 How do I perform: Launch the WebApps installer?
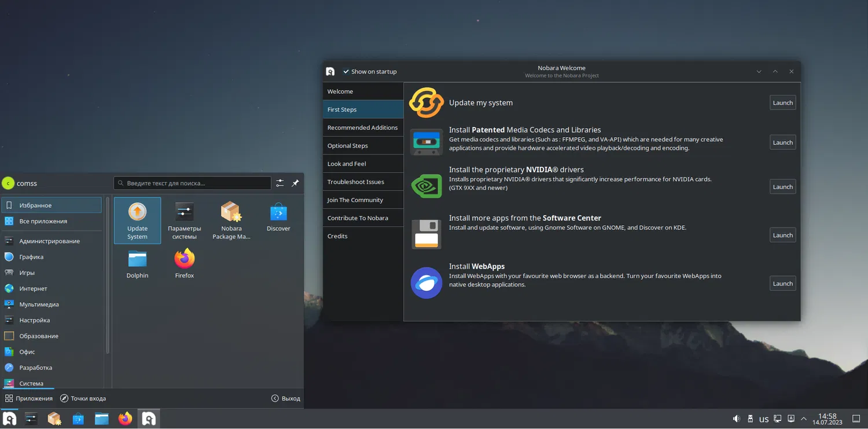(x=782, y=283)
